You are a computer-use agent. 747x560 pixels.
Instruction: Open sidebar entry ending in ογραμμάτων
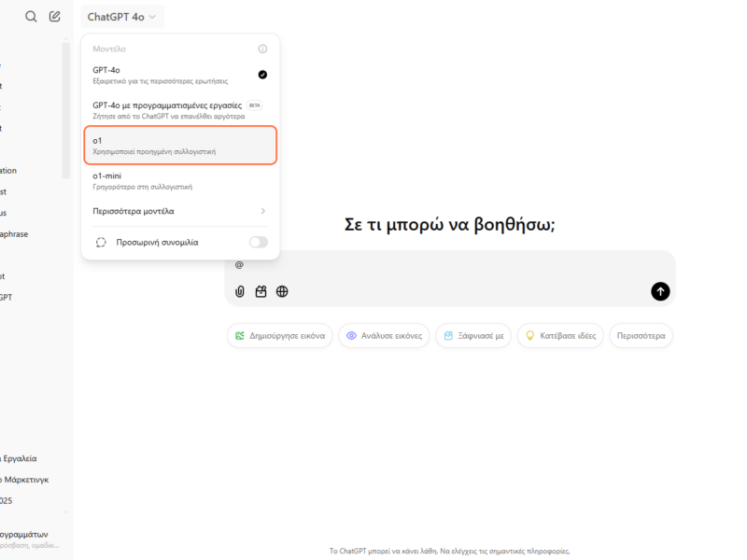pos(24,534)
